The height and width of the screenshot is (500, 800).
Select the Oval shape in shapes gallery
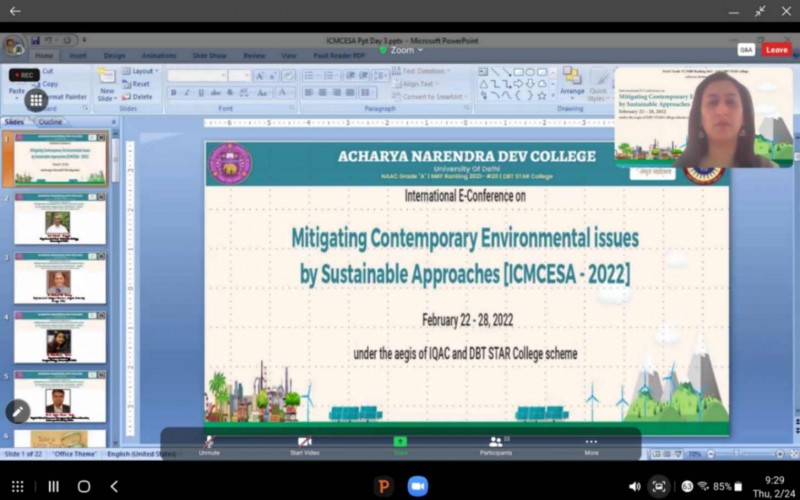tap(531, 72)
